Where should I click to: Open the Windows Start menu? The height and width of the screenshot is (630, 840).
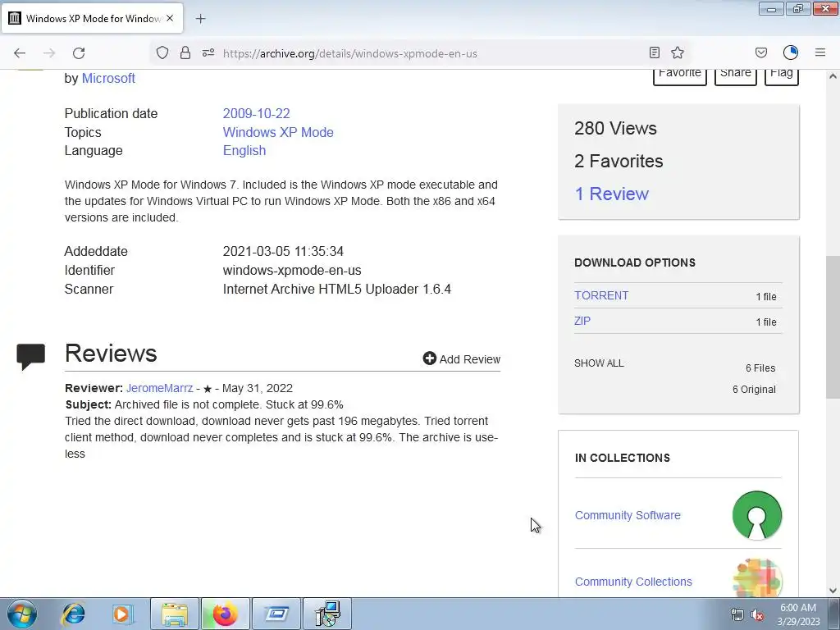(22, 614)
